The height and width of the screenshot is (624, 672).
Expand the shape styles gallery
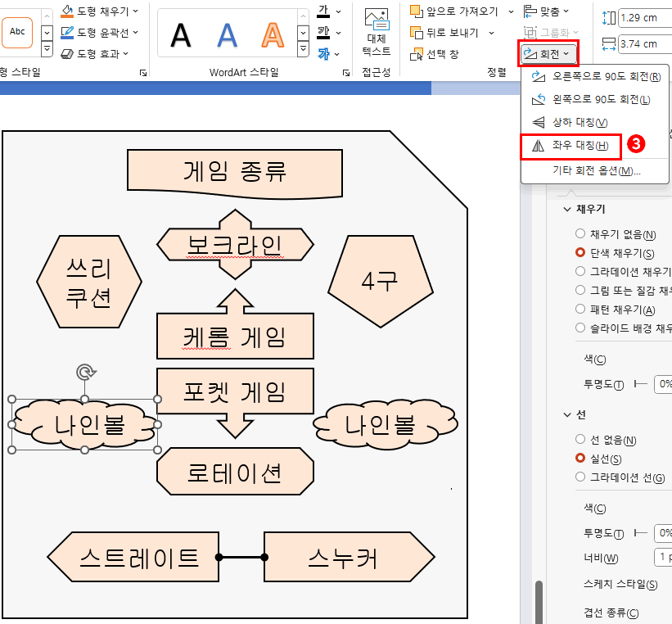click(47, 50)
